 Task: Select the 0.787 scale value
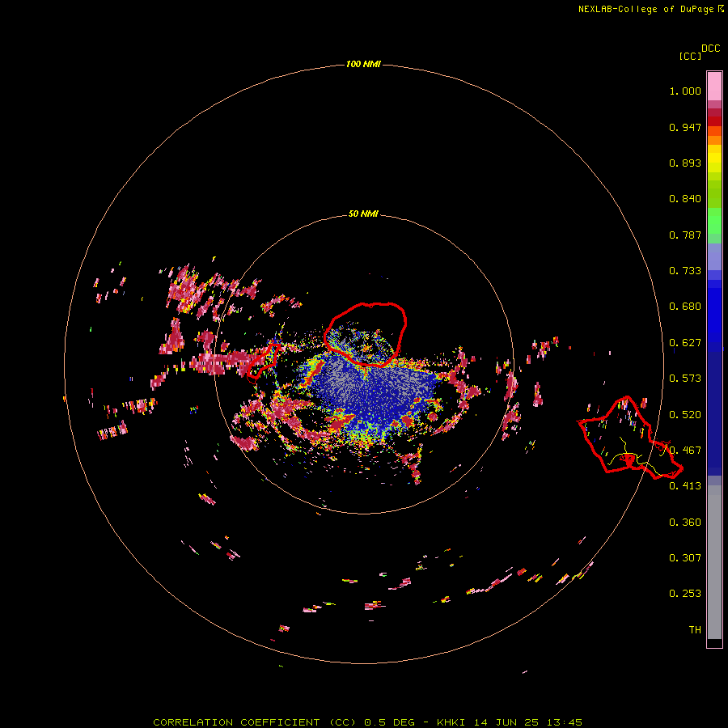click(x=685, y=235)
